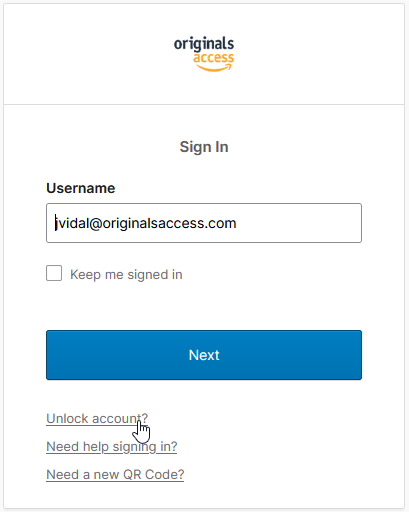Click the jvidal@originalsaccess.com text in the field
This screenshot has width=409, height=512.
146,223
